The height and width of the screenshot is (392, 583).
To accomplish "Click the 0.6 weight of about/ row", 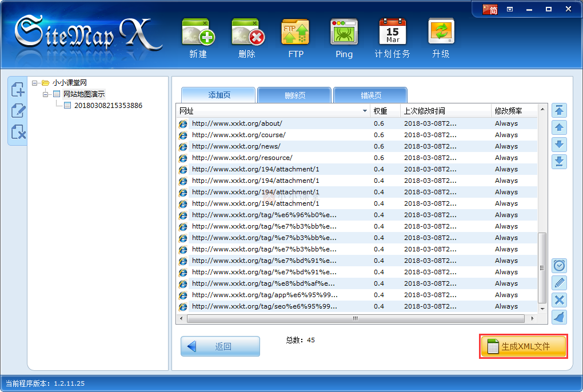I will click(379, 123).
